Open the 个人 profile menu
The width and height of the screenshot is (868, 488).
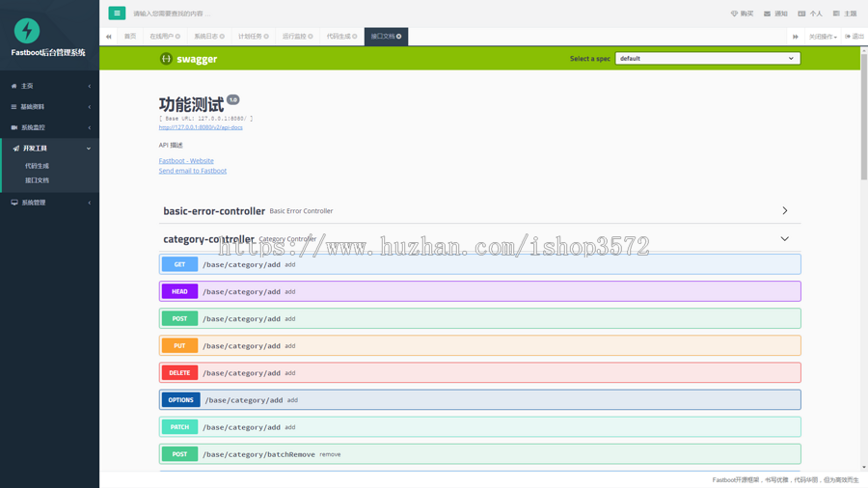pos(810,14)
